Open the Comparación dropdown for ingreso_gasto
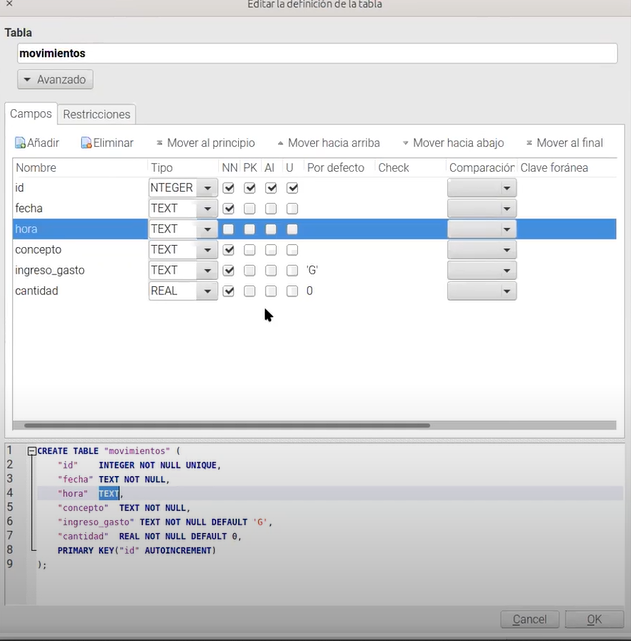The image size is (631, 641). [482, 270]
